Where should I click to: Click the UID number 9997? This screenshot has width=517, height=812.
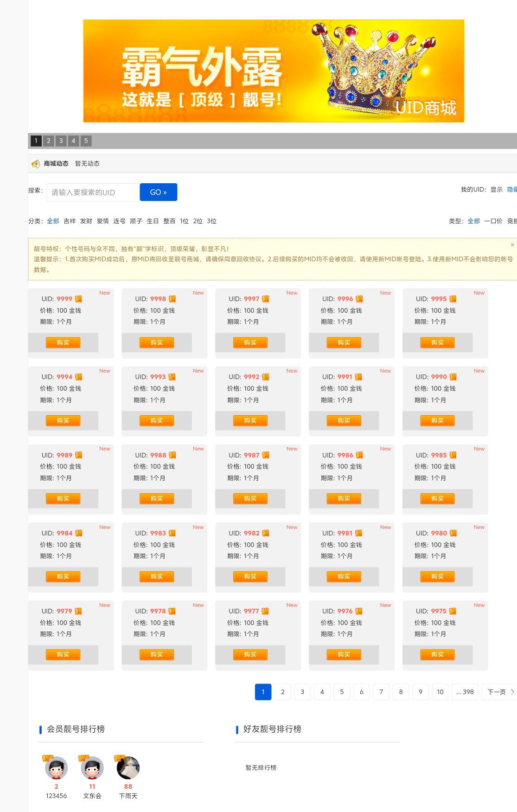[x=252, y=299]
